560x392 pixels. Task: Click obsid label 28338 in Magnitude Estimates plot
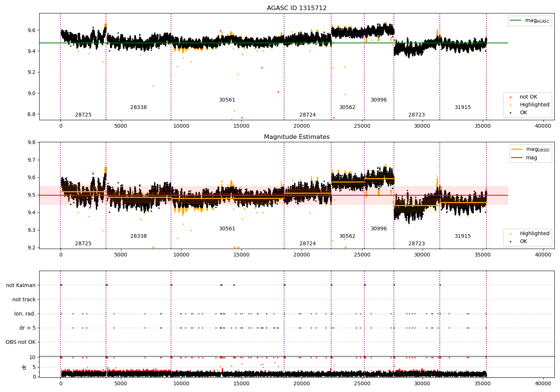pos(139,236)
